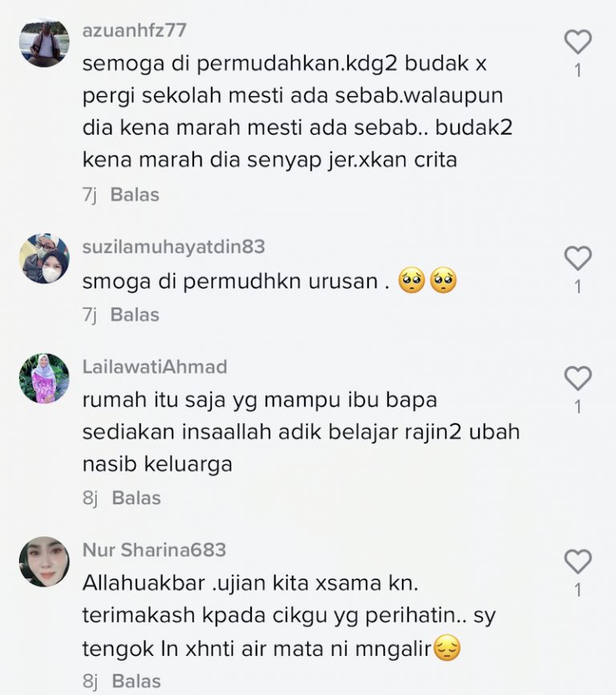Tap heart icon on LailawatiAhmad's comment
616x695 pixels.
pyautogui.click(x=577, y=378)
